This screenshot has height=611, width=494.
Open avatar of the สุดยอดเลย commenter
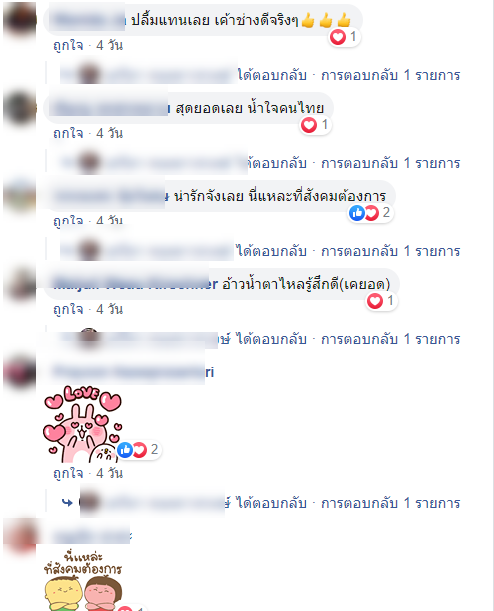(20, 108)
